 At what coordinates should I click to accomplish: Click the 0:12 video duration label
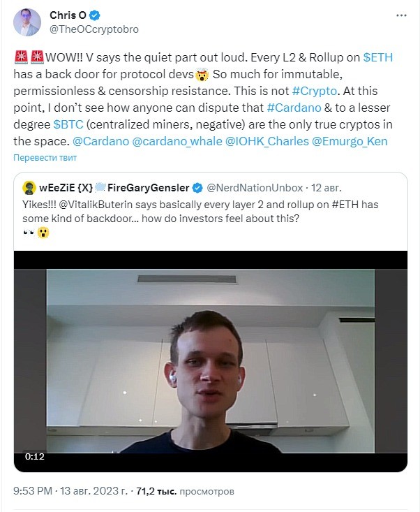(x=35, y=457)
